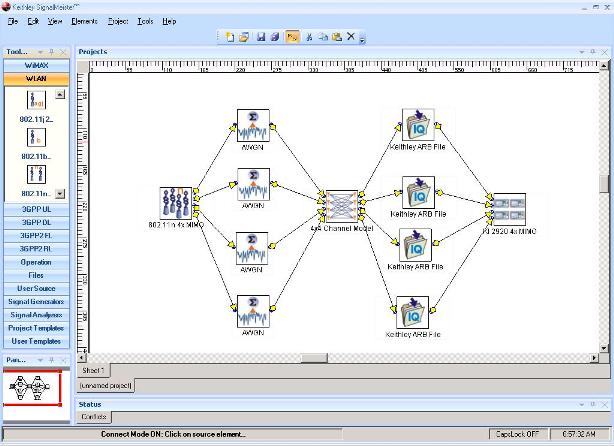Viewport: 614px width, 446px height.
Task: Click the Pan overview thumbnail
Action: (35, 386)
